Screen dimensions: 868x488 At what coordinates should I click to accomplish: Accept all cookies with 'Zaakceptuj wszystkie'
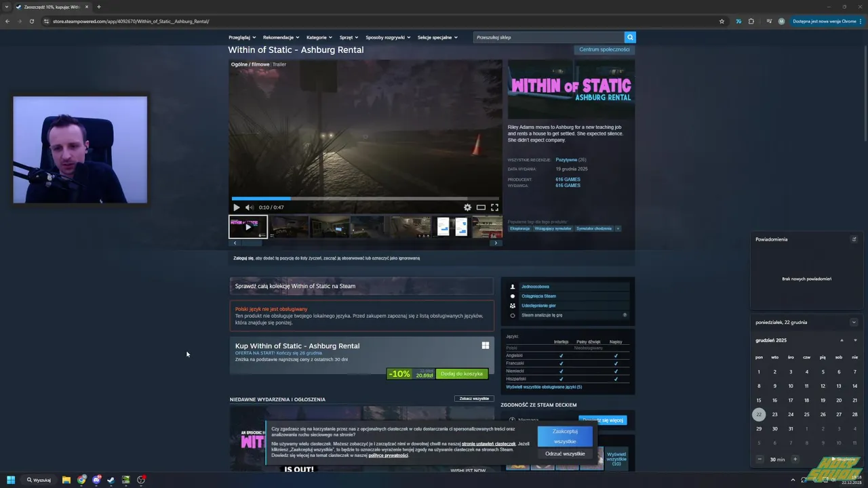click(565, 436)
